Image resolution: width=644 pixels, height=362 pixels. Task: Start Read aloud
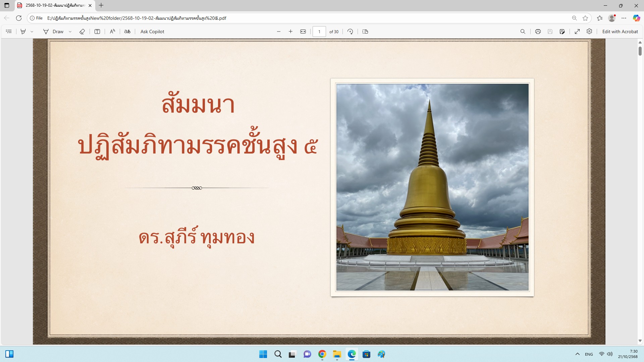tap(112, 32)
